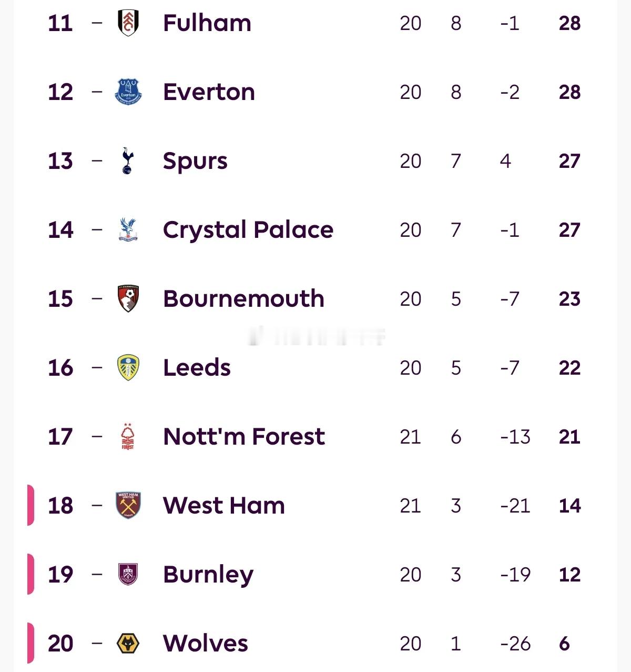Click Burnley's -19 goal difference

(x=515, y=574)
